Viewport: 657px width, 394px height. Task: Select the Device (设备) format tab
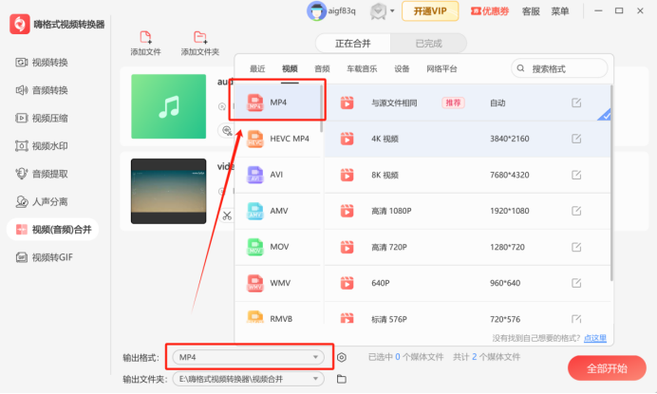point(401,69)
